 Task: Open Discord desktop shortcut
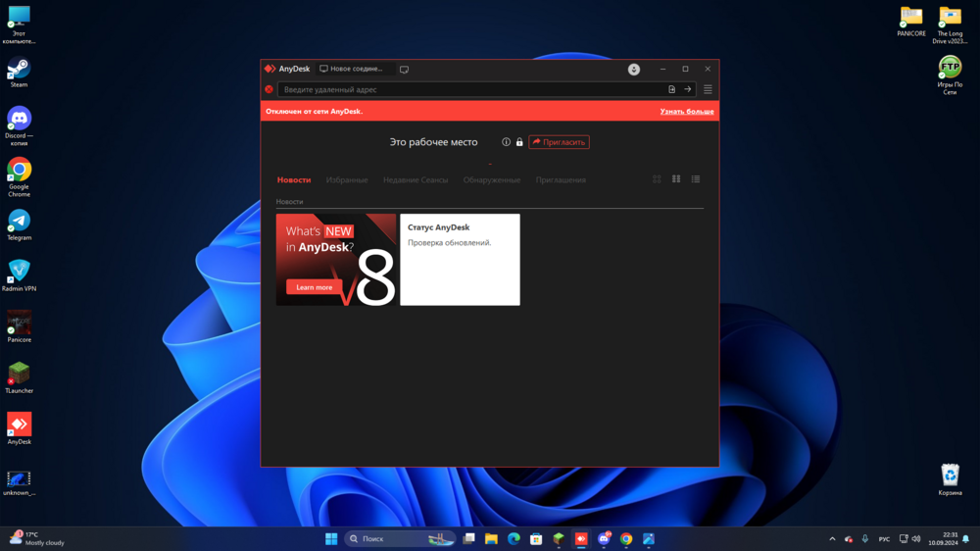tap(19, 126)
